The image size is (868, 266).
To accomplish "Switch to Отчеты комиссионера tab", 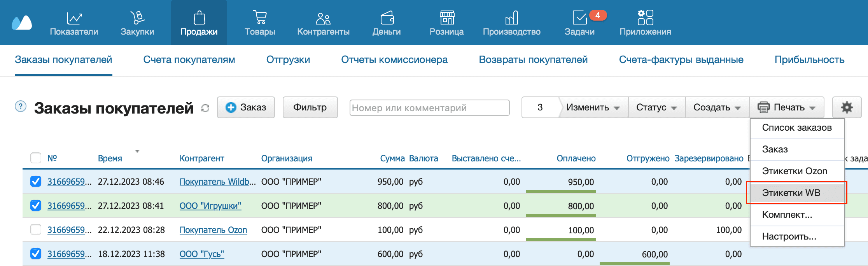I will click(394, 60).
